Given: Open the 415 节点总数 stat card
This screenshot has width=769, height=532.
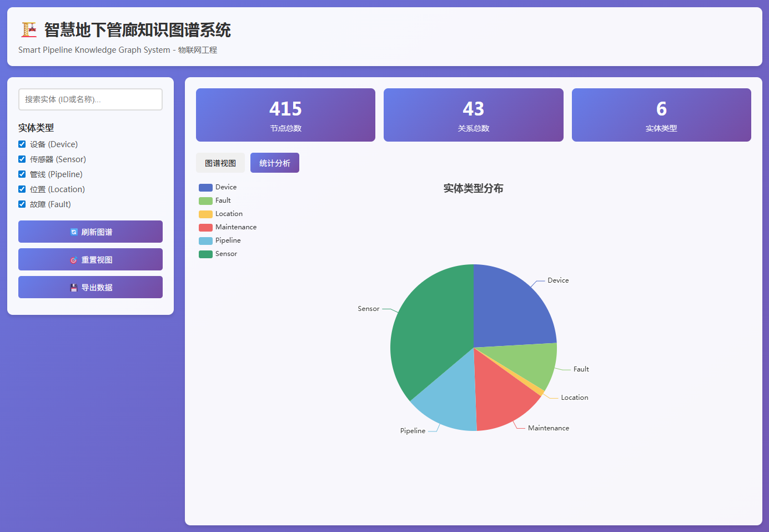Looking at the screenshot, I should 285,115.
